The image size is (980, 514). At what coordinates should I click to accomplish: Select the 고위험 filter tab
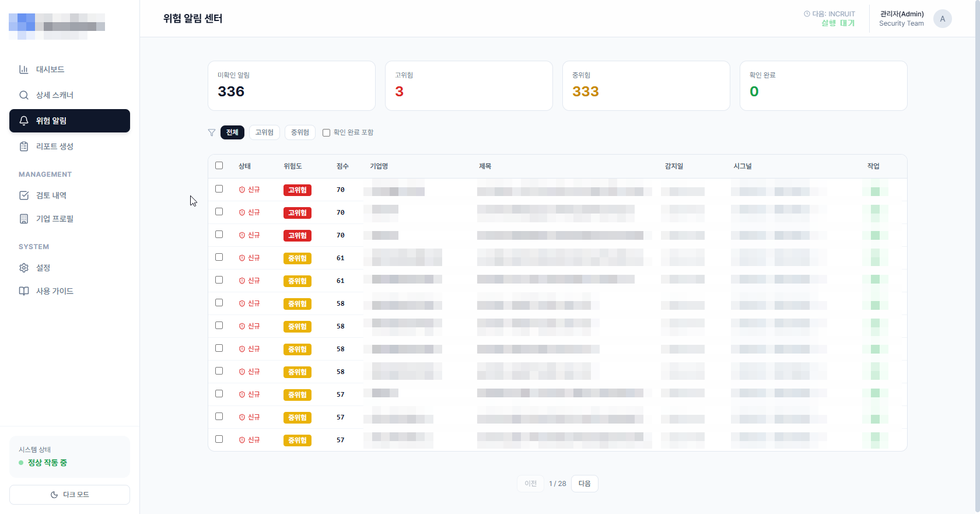(264, 132)
